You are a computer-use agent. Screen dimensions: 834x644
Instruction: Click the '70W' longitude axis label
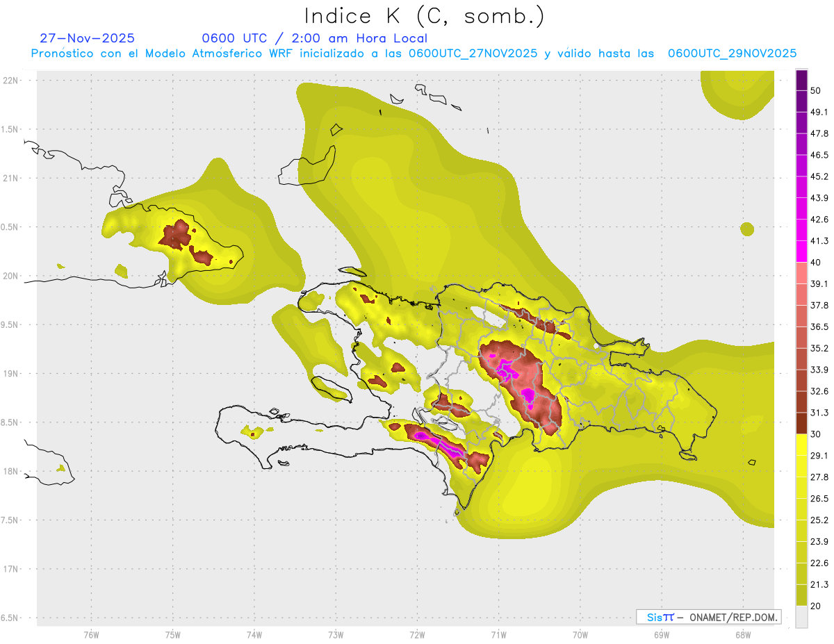pos(580,634)
